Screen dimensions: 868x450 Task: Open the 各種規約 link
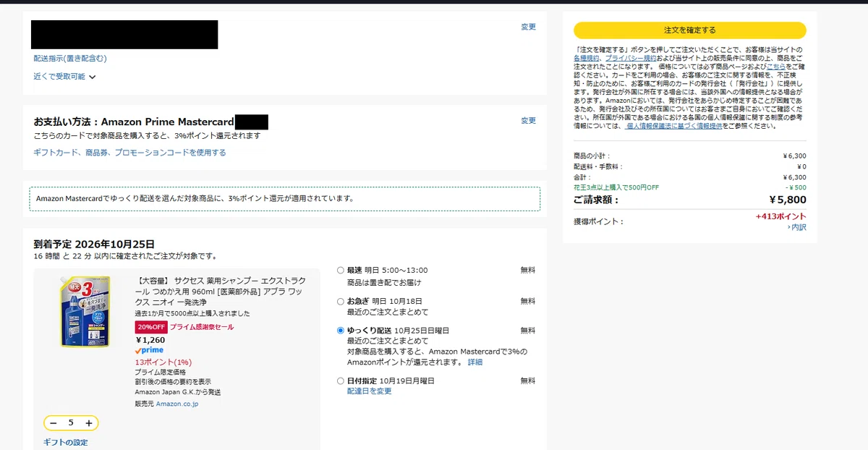(x=587, y=58)
